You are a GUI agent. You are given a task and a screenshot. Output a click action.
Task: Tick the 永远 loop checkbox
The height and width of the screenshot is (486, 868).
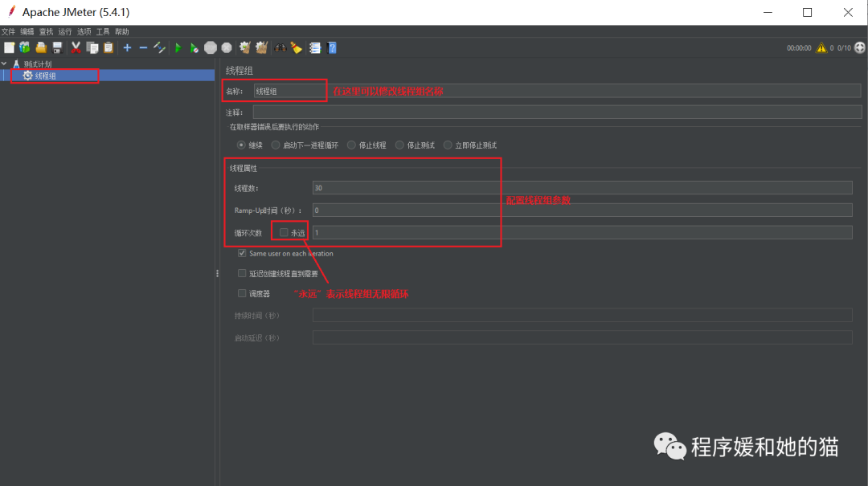[284, 232]
